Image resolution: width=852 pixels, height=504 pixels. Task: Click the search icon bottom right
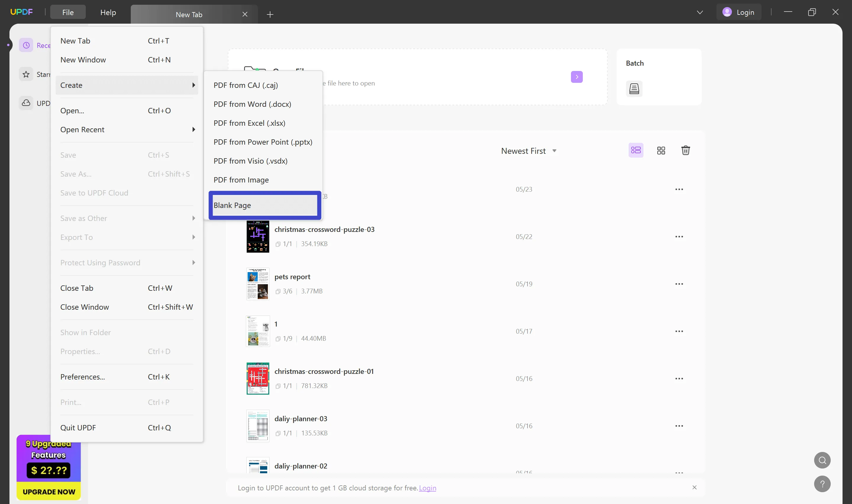(822, 460)
